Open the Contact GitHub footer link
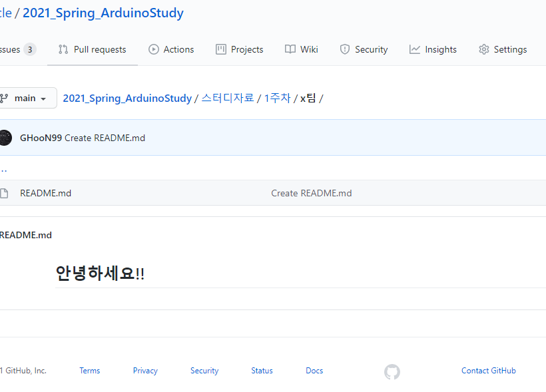546x392 pixels. pos(488,371)
